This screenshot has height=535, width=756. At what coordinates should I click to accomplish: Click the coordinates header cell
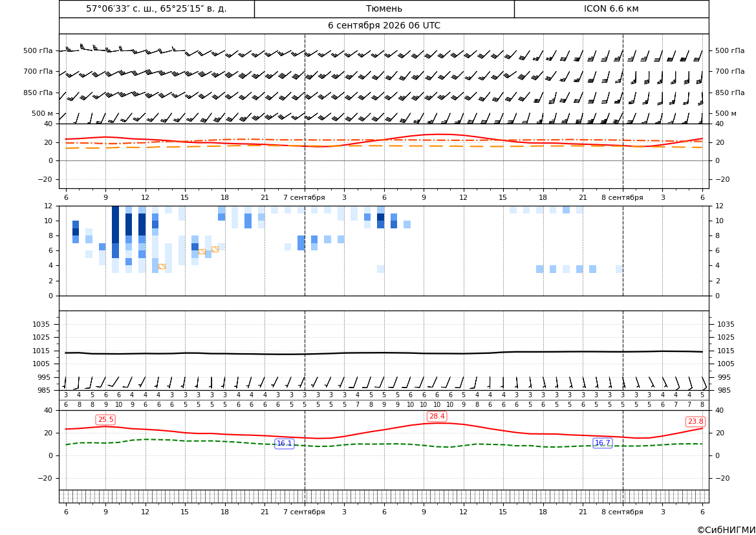pyautogui.click(x=157, y=8)
